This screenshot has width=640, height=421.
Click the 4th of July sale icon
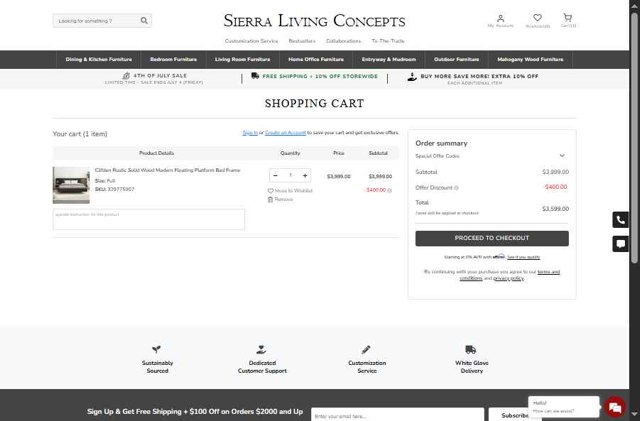(127, 76)
